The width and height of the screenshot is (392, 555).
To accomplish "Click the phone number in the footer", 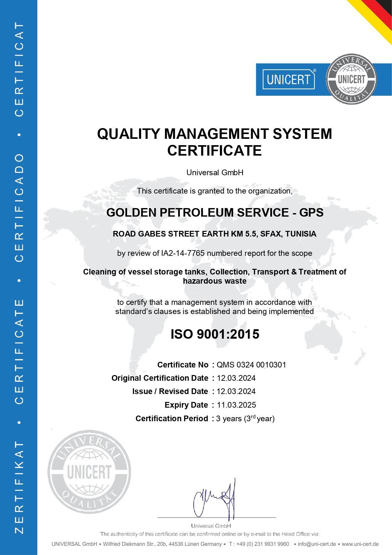I will [x=259, y=544].
